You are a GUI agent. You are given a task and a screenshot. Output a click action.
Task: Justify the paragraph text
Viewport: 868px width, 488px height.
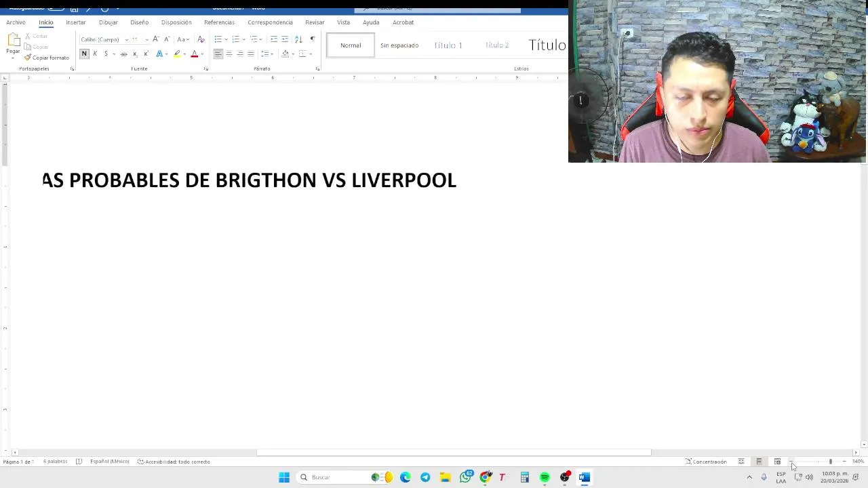(251, 54)
